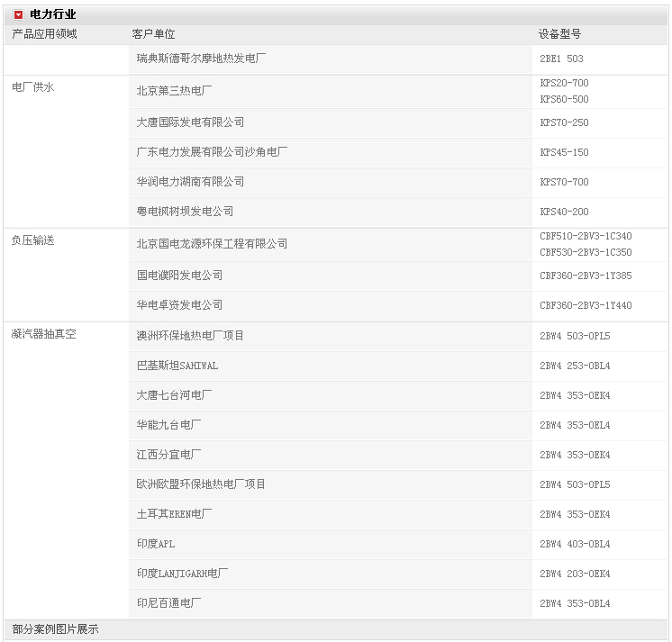The width and height of the screenshot is (672, 642).
Task: Click model KPS70-700
Action: (564, 182)
